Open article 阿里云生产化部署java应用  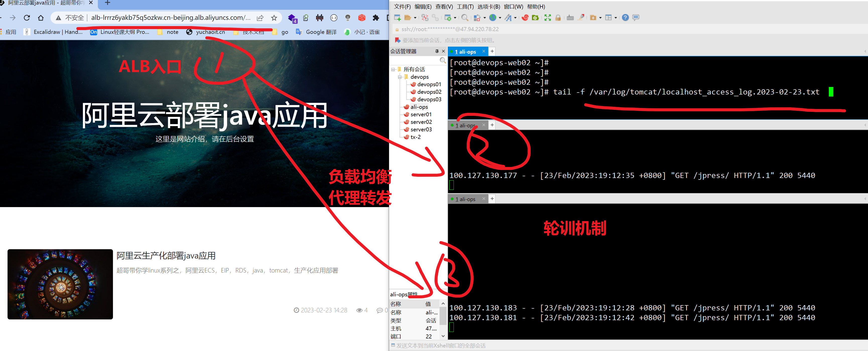click(x=166, y=256)
